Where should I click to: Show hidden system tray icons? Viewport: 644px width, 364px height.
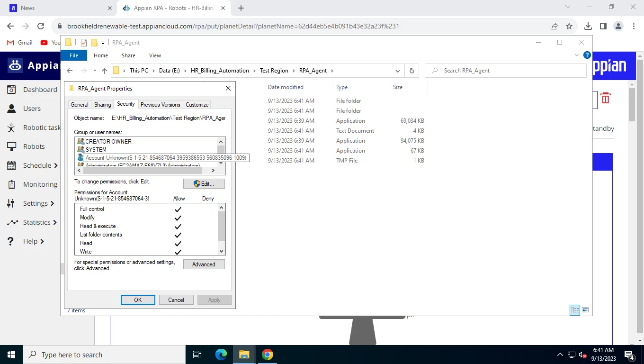[x=560, y=355]
